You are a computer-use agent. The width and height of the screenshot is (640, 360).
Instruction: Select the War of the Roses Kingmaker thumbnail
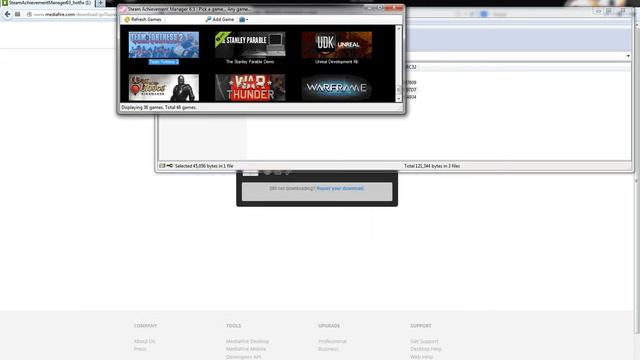click(x=164, y=87)
